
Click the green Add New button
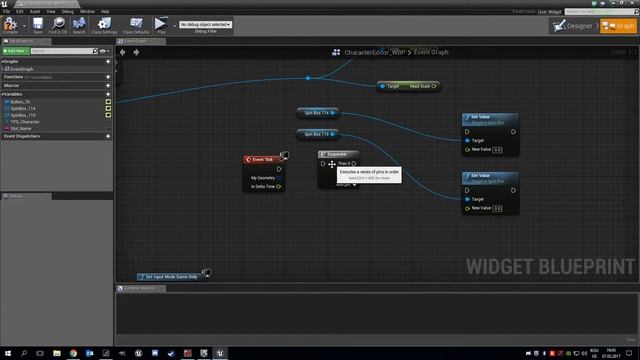pos(16,51)
